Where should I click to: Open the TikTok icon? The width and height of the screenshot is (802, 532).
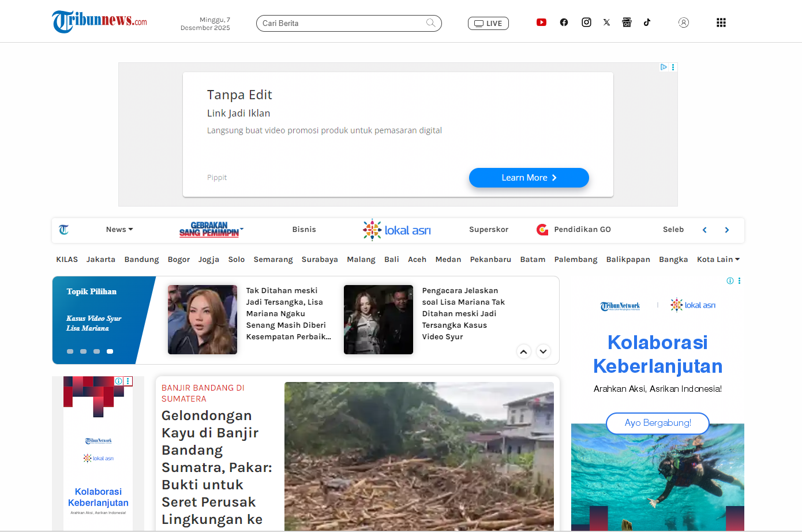(647, 22)
